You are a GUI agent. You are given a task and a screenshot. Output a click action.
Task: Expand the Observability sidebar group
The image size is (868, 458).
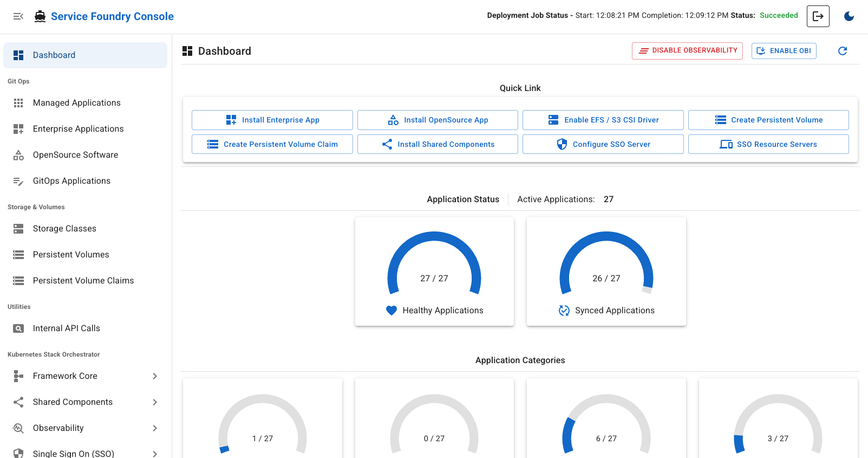pyautogui.click(x=154, y=428)
